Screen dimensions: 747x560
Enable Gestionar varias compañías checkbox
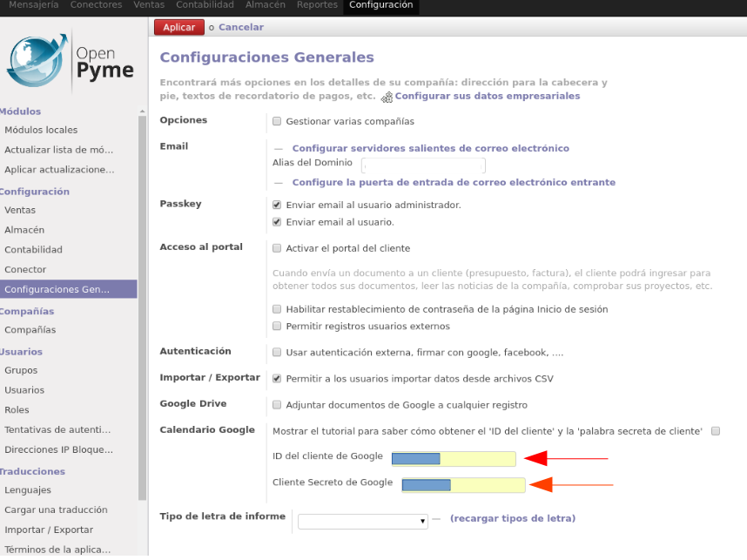point(277,121)
